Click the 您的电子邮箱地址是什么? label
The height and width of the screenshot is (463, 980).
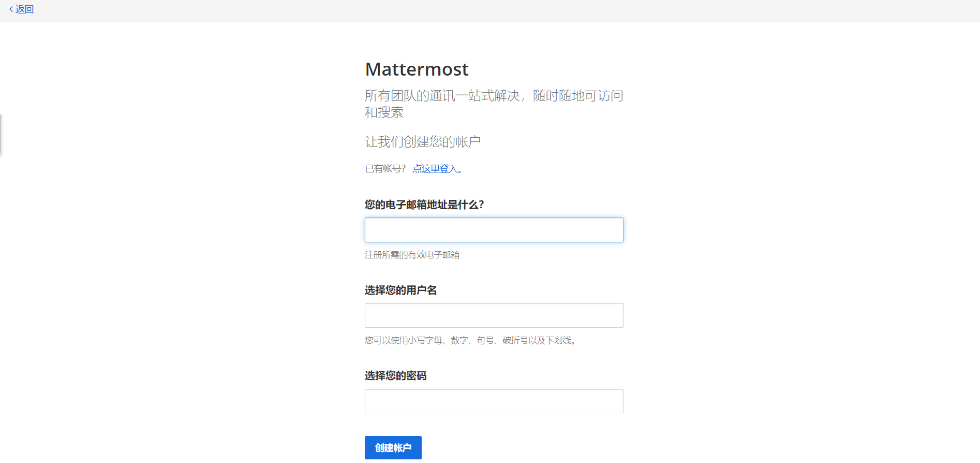(424, 205)
